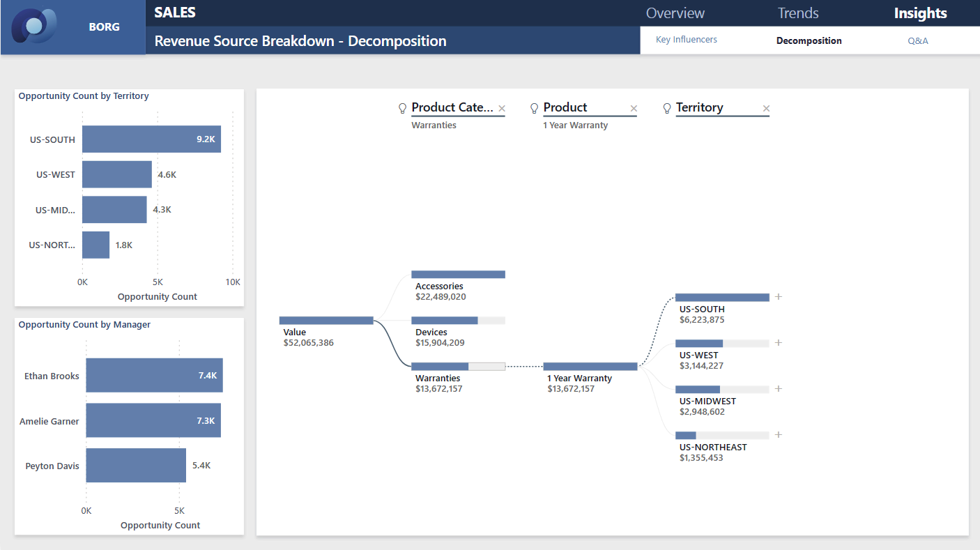This screenshot has height=550, width=980.
Task: Click the 1 Year Warranty node bar
Action: point(590,367)
